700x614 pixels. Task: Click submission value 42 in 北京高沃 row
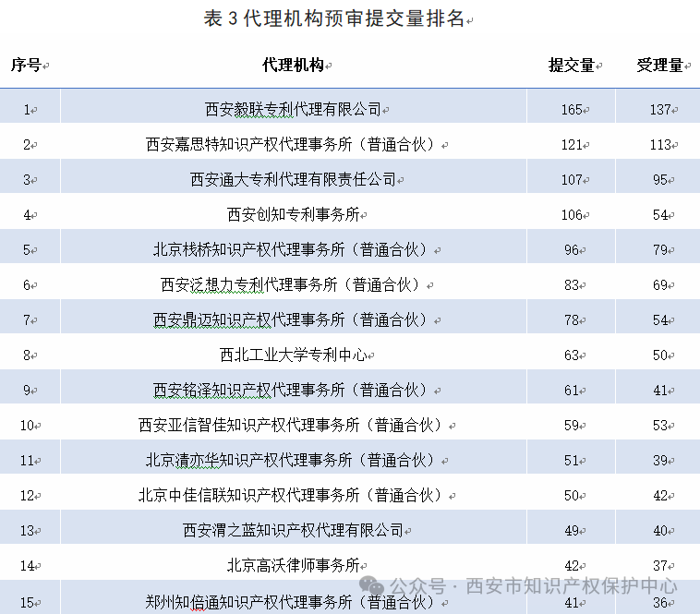572,566
